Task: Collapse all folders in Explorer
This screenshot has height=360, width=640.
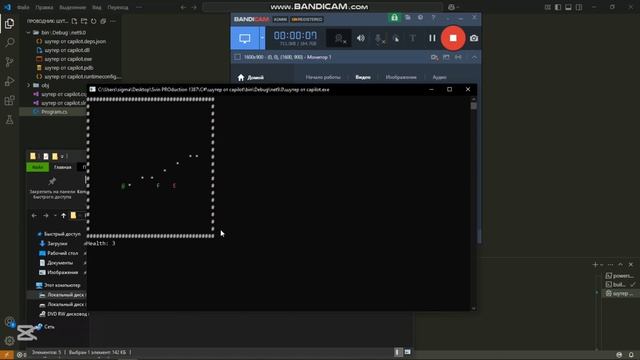Action: 103,21
